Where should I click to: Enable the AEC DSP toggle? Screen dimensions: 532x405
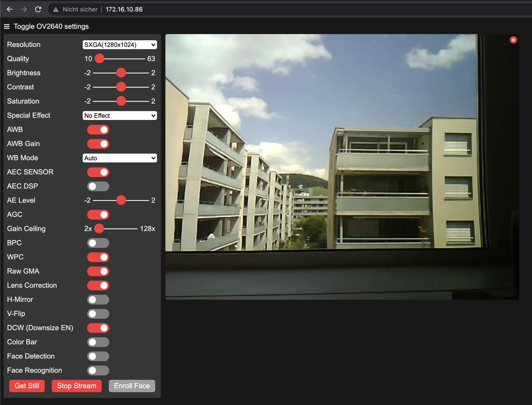point(98,186)
